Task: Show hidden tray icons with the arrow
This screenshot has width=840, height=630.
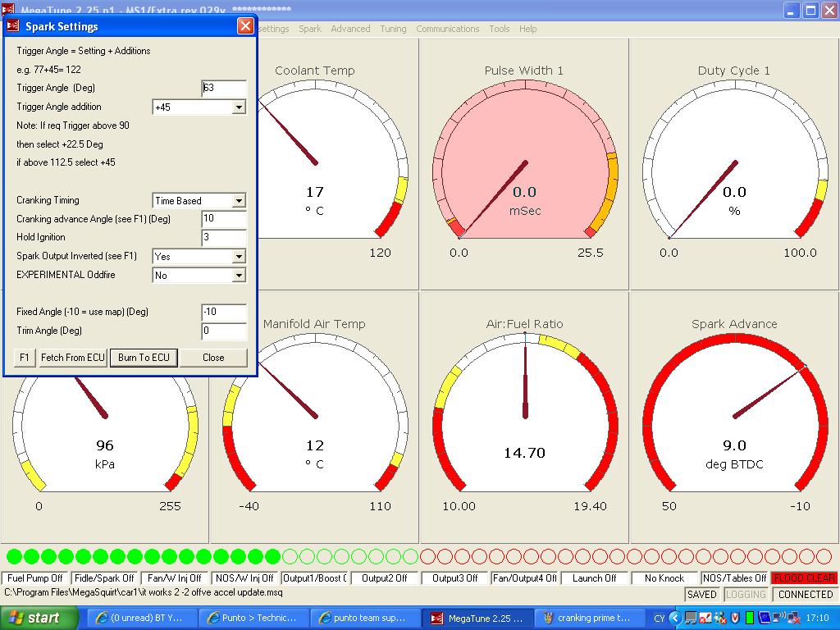Action: coord(675,619)
